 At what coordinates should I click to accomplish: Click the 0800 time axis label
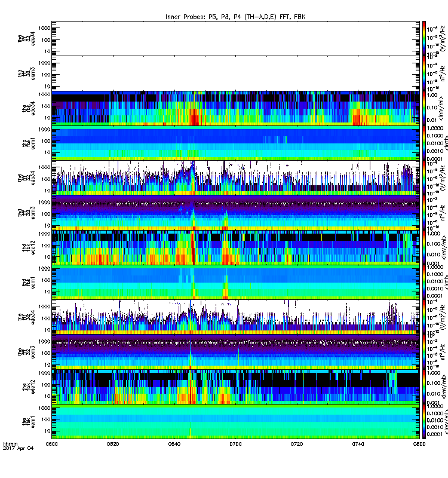[x=419, y=444]
